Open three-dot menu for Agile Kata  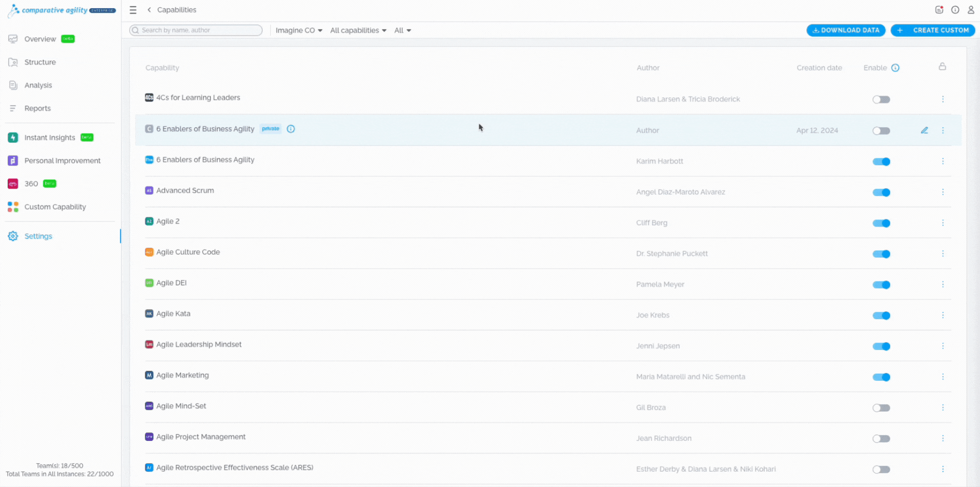[x=942, y=315]
